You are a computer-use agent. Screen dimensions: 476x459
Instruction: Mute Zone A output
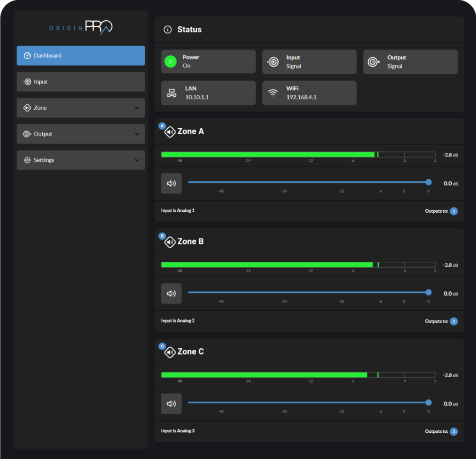pos(171,183)
